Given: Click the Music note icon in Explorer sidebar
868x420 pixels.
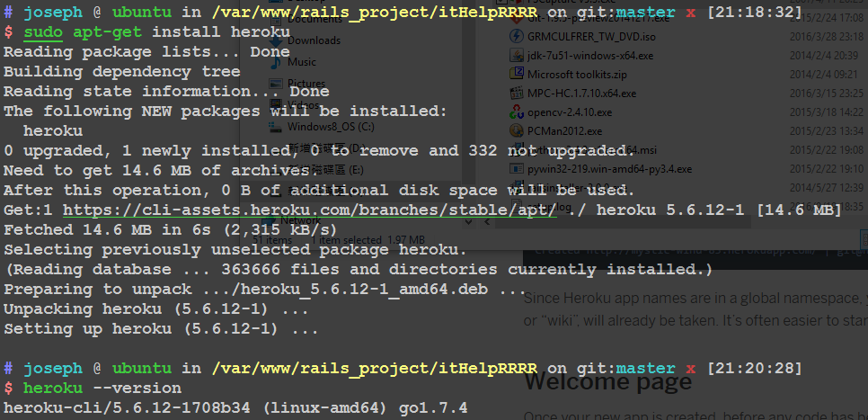Looking at the screenshot, I should 276,61.
